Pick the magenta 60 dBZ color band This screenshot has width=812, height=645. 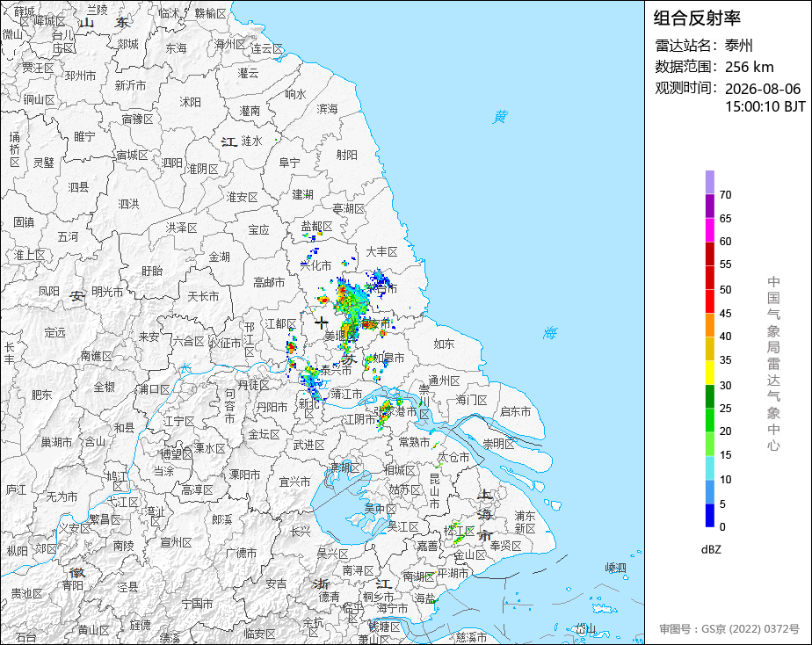point(709,229)
